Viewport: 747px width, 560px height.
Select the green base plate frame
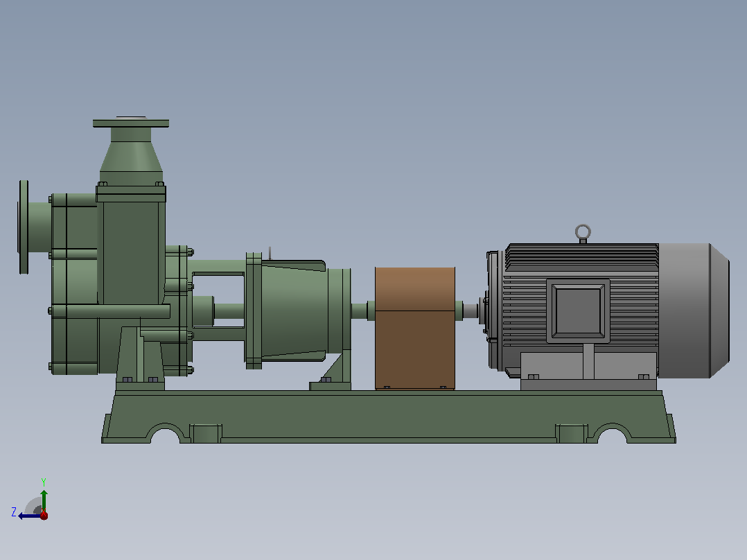pos(389,417)
